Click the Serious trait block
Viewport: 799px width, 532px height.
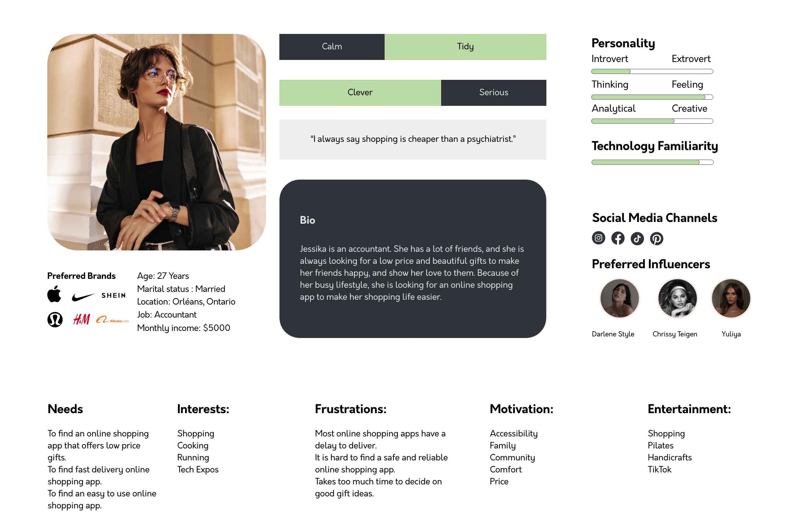[x=493, y=93]
